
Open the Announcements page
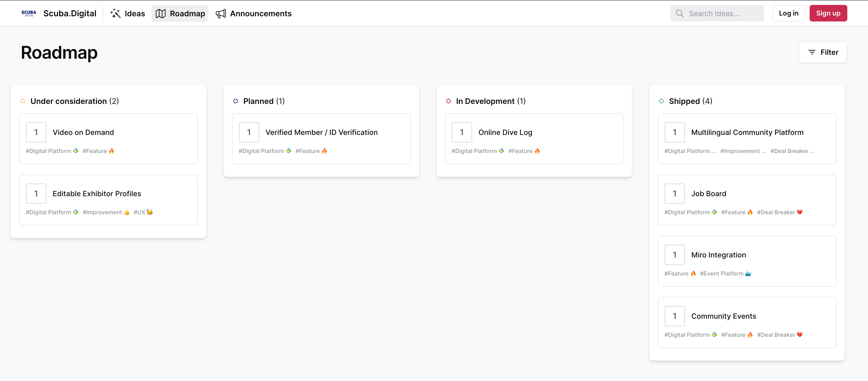point(260,13)
